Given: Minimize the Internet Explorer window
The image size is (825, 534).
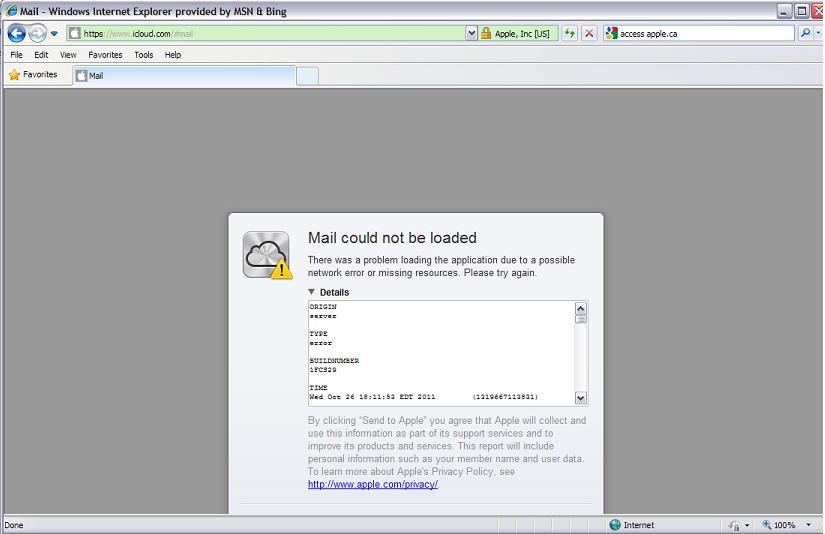Looking at the screenshot, I should click(784, 11).
